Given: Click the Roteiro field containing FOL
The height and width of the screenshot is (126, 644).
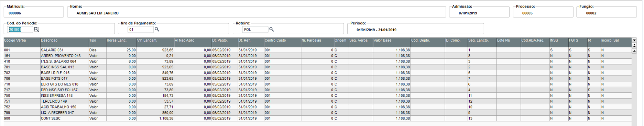Looking at the screenshot, I should pos(255,30).
